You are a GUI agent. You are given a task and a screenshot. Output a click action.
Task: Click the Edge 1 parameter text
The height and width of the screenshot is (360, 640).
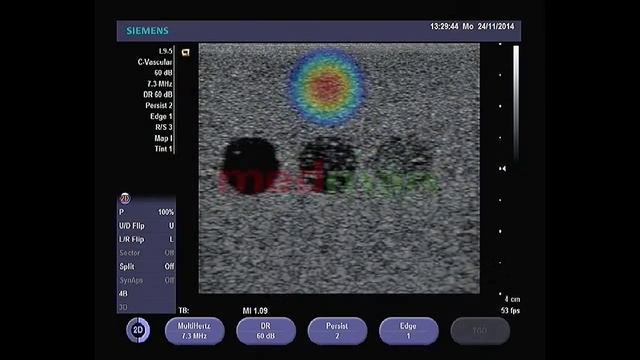[x=161, y=116]
